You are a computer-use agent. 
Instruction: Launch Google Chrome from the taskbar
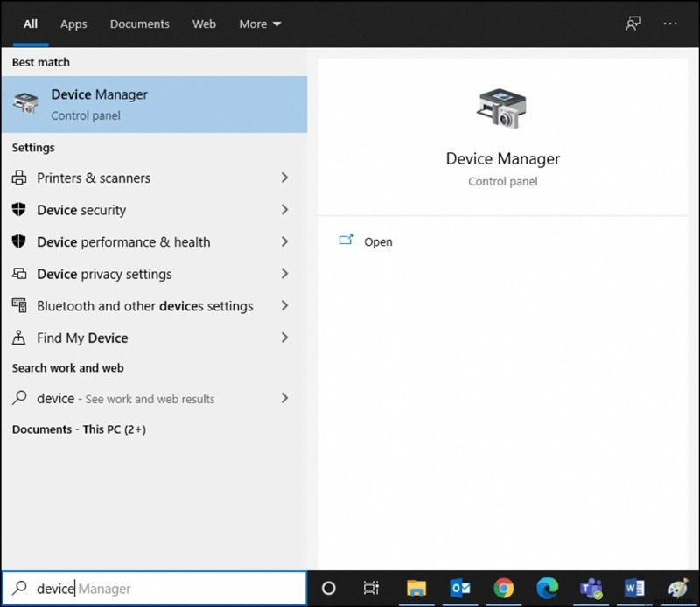pos(503,589)
